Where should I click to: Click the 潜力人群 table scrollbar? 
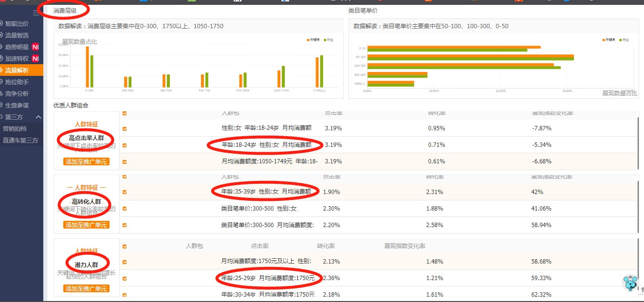(638, 265)
